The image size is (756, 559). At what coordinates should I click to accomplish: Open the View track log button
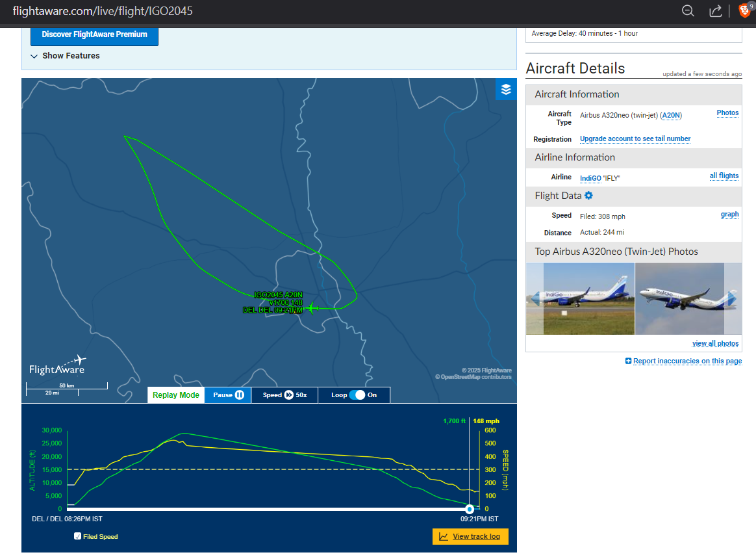click(x=471, y=537)
